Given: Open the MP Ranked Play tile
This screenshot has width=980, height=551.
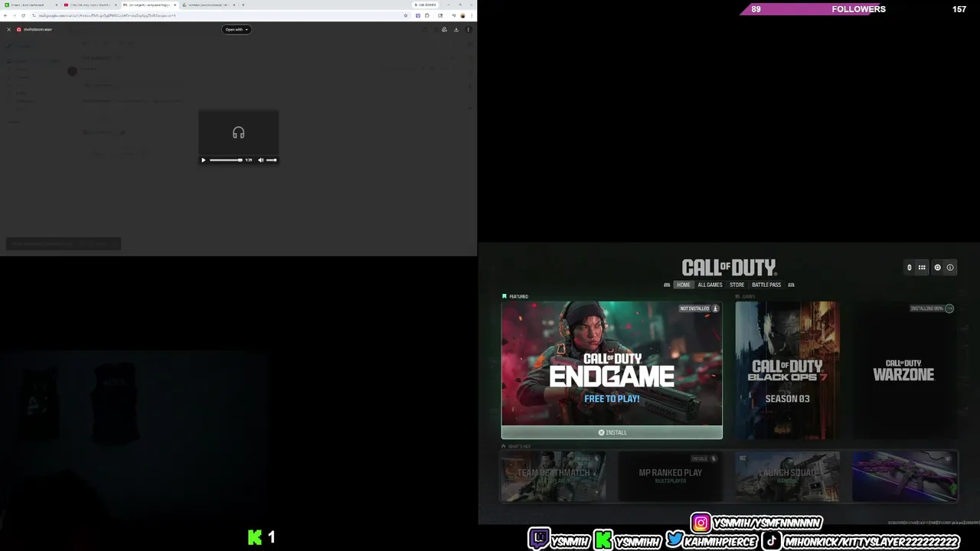Looking at the screenshot, I should pyautogui.click(x=670, y=476).
